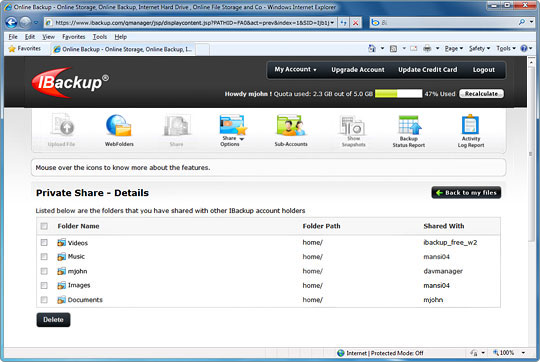Click the Help question mark icon
The height and width of the screenshot is (362, 540).
coord(524,49)
